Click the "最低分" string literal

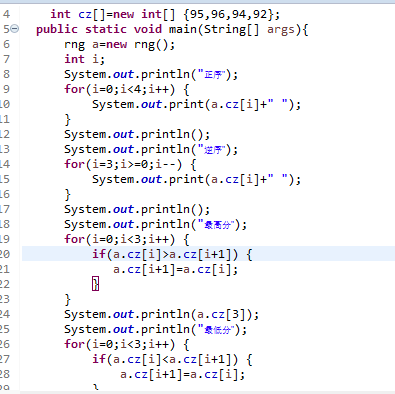pos(216,329)
